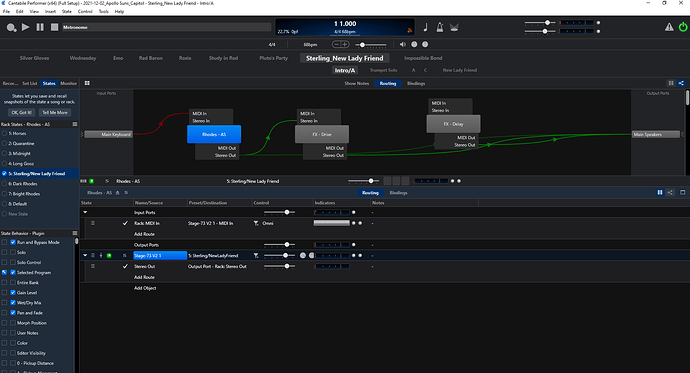Click the drag handle on Rack MIDI In row
This screenshot has width=690, height=373.
[x=93, y=223]
